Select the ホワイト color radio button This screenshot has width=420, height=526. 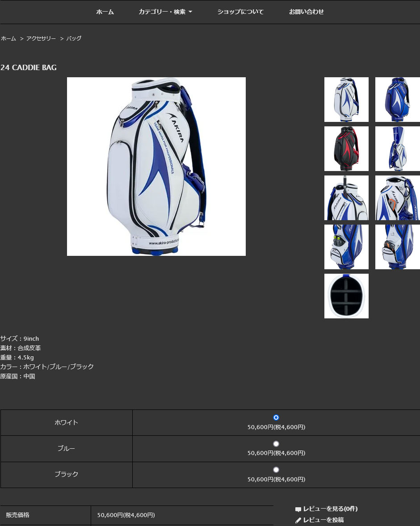276,417
